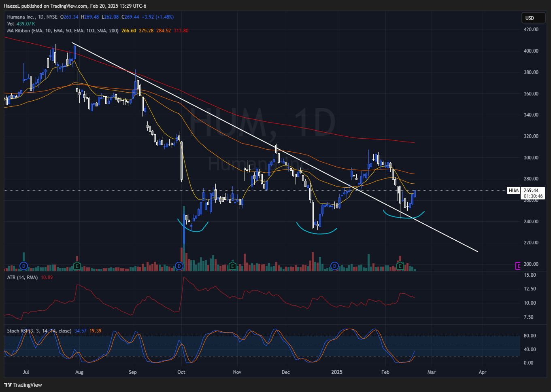551x392 pixels.
Task: Click EMA 10 value 266.60
Action: 129,31
